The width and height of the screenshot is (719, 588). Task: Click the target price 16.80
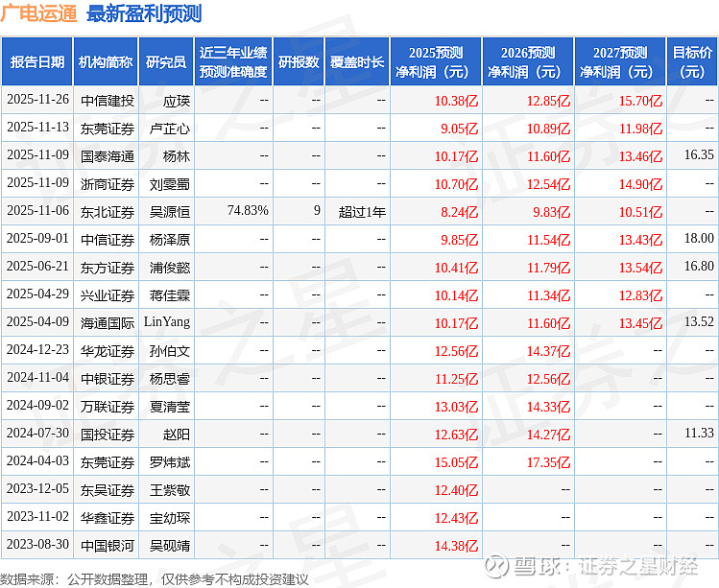pos(699,267)
